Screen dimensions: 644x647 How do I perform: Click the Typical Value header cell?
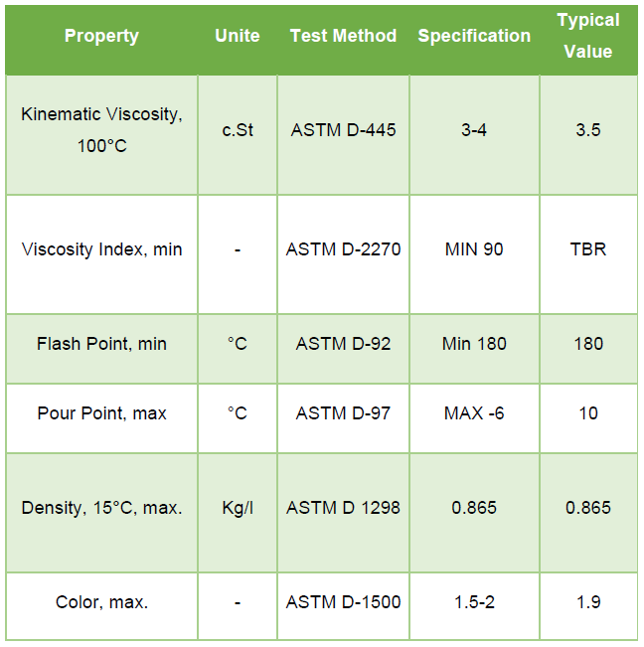point(588,40)
